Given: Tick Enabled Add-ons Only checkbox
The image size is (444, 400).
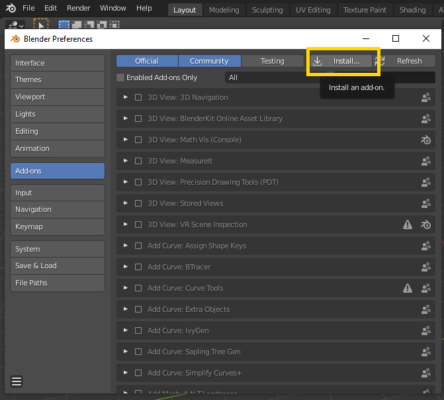Looking at the screenshot, I should pos(120,78).
